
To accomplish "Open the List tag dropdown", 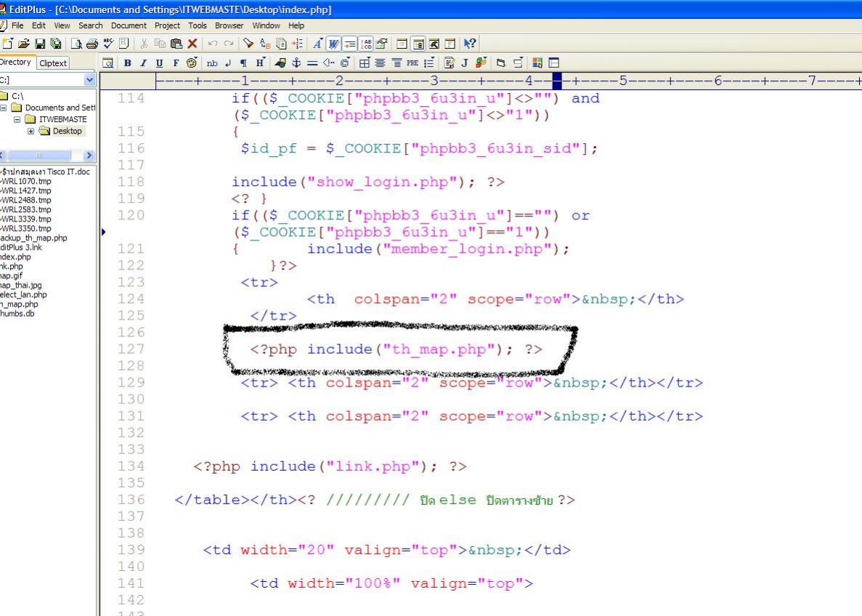I will [x=428, y=62].
